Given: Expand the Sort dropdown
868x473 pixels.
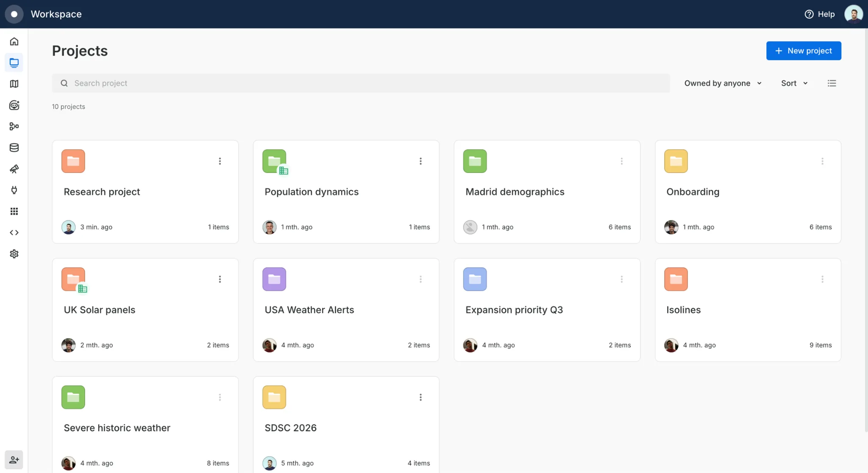Looking at the screenshot, I should click(794, 83).
